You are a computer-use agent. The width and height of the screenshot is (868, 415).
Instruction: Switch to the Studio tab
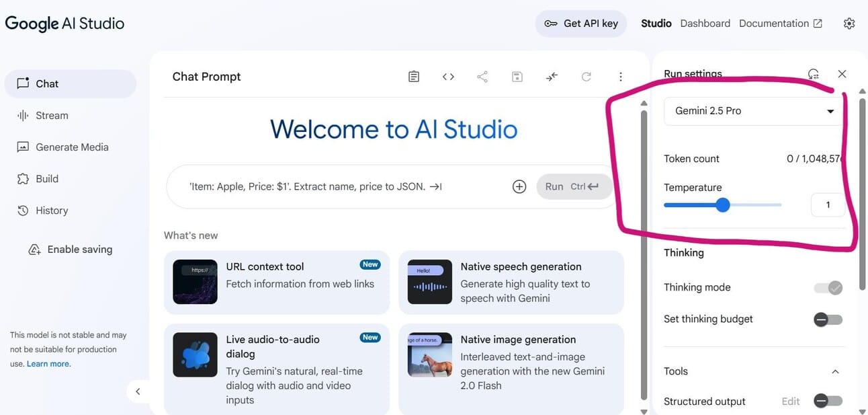656,24
